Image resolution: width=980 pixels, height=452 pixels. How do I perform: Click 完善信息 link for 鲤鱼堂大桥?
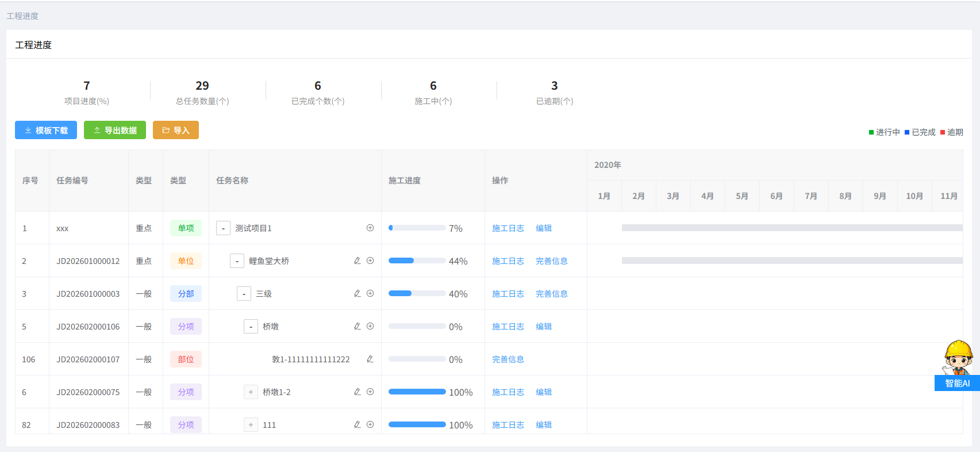coord(552,261)
